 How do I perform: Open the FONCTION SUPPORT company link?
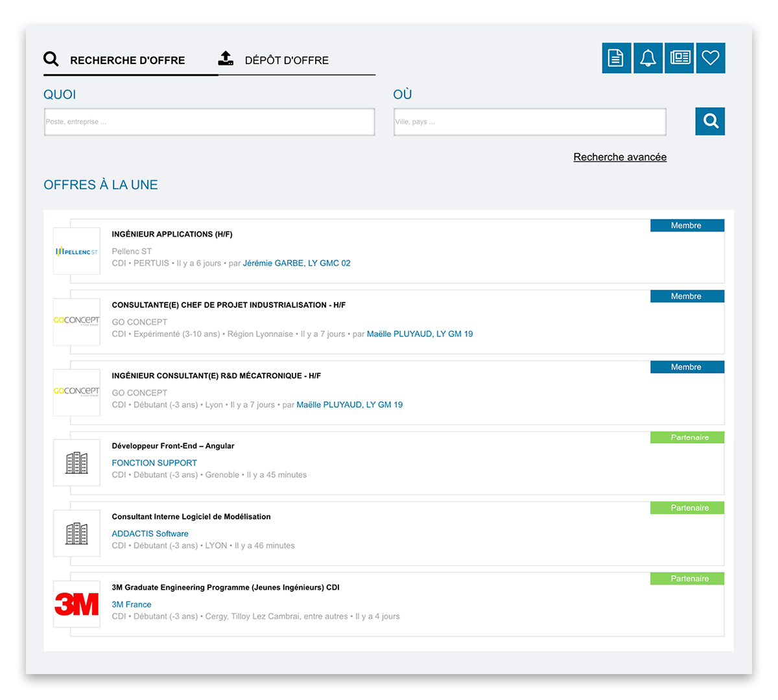click(x=154, y=463)
